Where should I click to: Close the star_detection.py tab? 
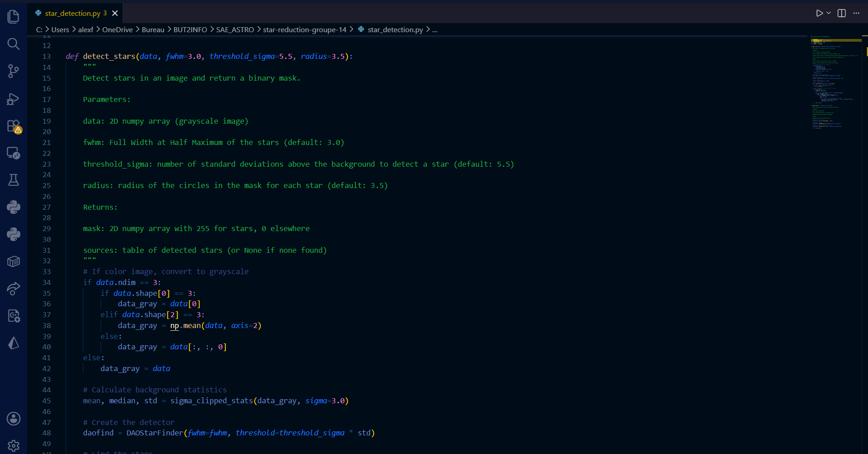[115, 13]
